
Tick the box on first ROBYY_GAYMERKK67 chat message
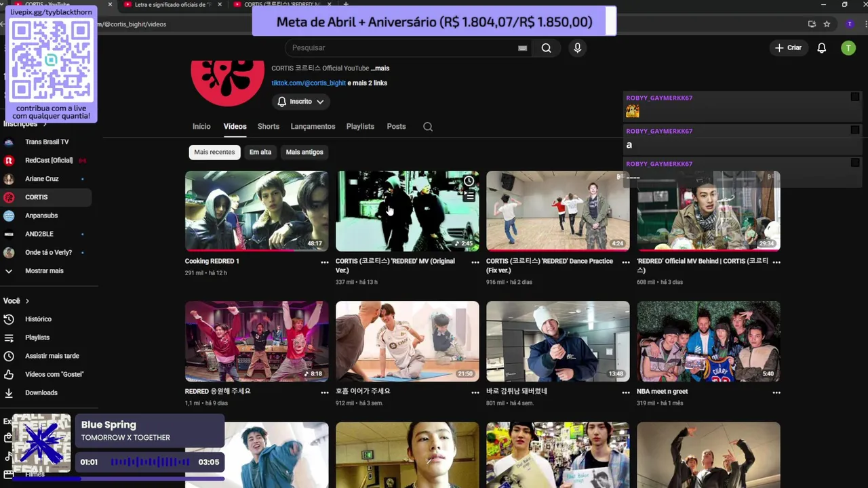pos(855,97)
